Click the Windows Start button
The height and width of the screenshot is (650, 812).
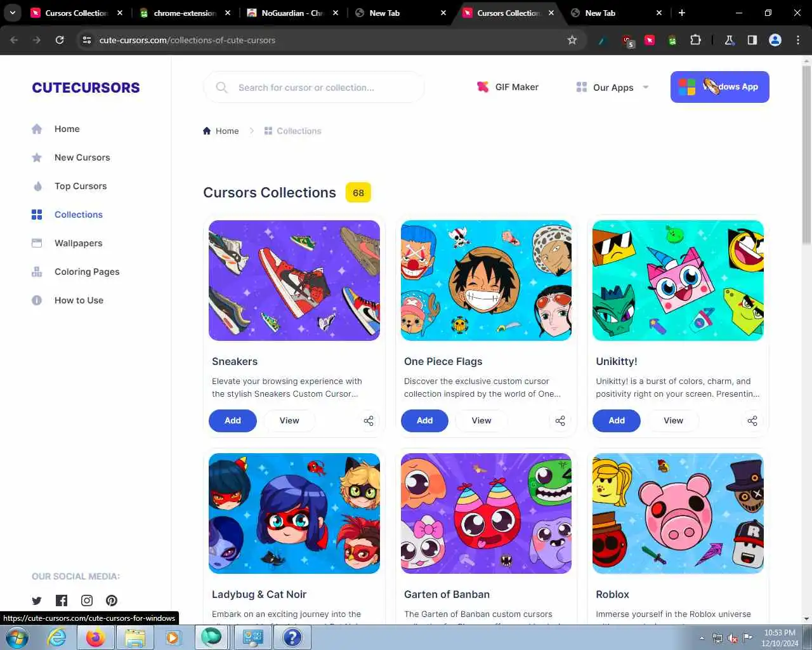click(x=17, y=637)
